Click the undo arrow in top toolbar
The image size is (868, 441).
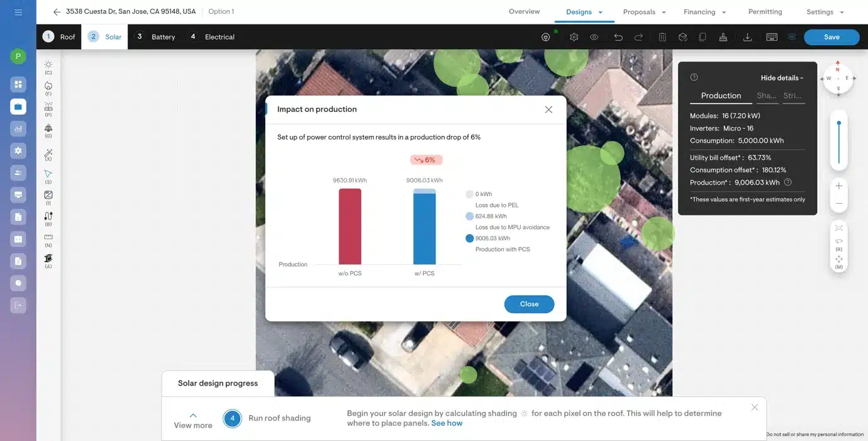coord(618,37)
